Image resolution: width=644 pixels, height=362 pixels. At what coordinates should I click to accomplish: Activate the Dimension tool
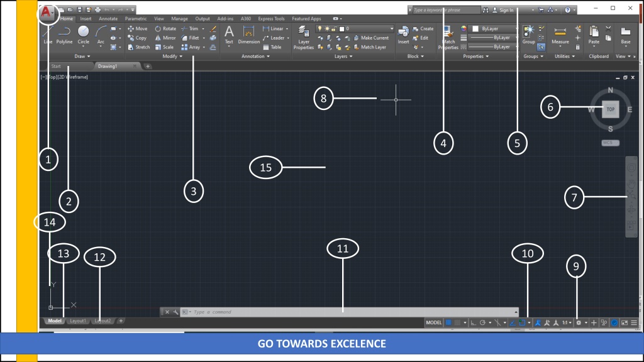coord(248,35)
